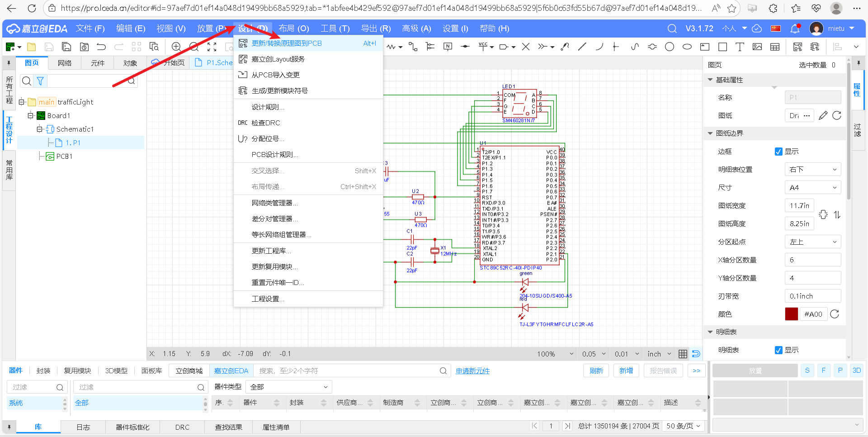Screen dimensions: 868x437
Task: Click the filter funnel icon in project panel
Action: coord(40,81)
